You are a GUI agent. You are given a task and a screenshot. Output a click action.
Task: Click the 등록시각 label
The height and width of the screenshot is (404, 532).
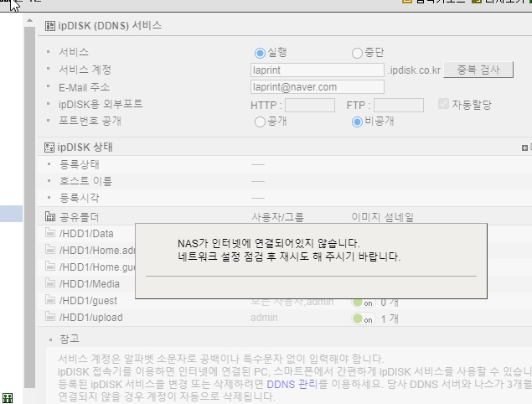coord(80,198)
